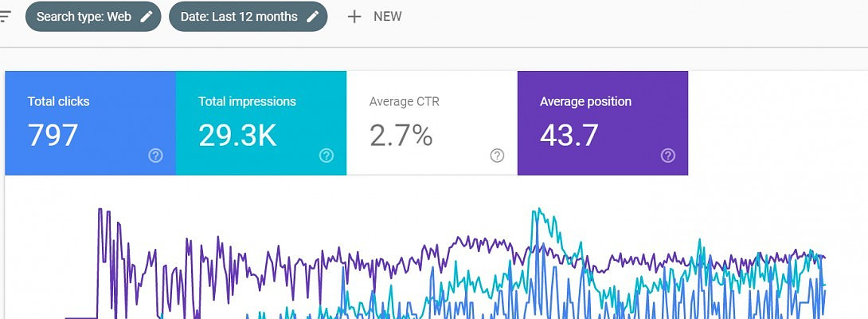This screenshot has width=868, height=319.
Task: Open help icon on Total clicks card
Action: point(156,156)
